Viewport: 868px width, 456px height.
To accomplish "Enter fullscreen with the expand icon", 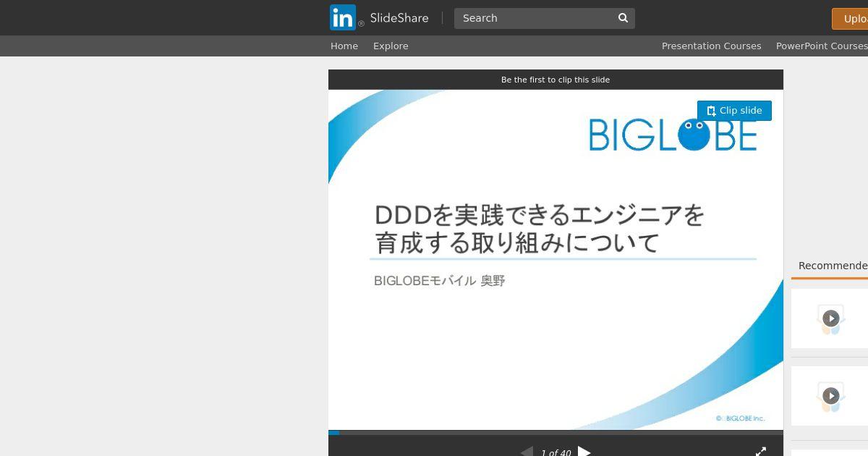I will (761, 452).
